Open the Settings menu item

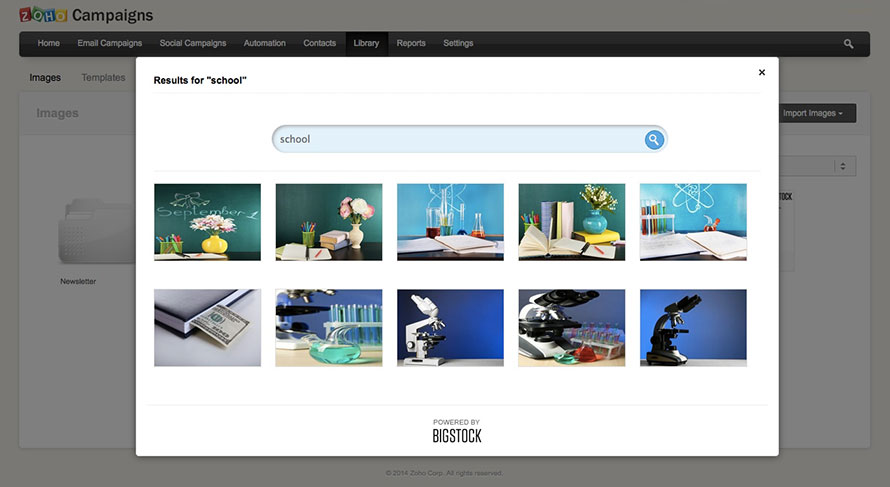click(x=458, y=44)
